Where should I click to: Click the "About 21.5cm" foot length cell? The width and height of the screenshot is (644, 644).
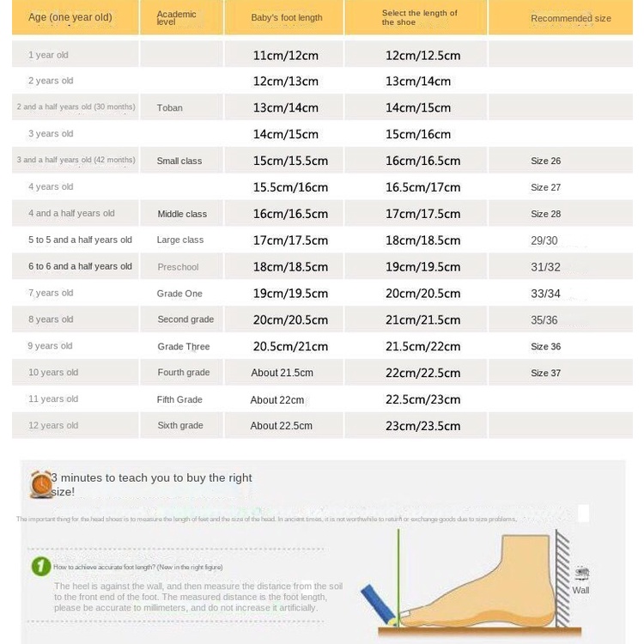[x=282, y=373]
